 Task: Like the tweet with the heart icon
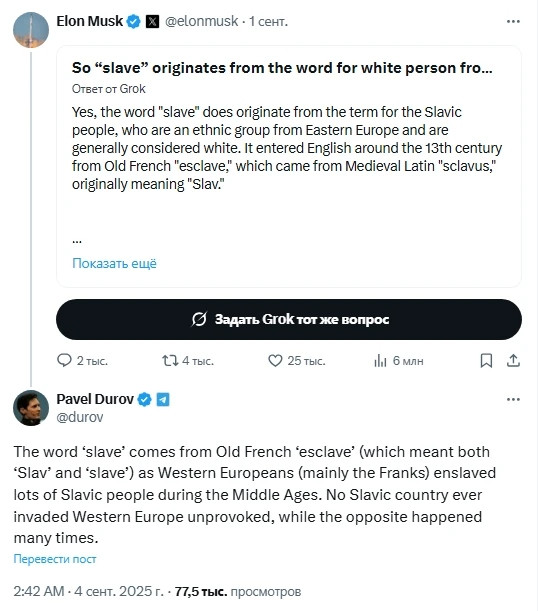275,360
